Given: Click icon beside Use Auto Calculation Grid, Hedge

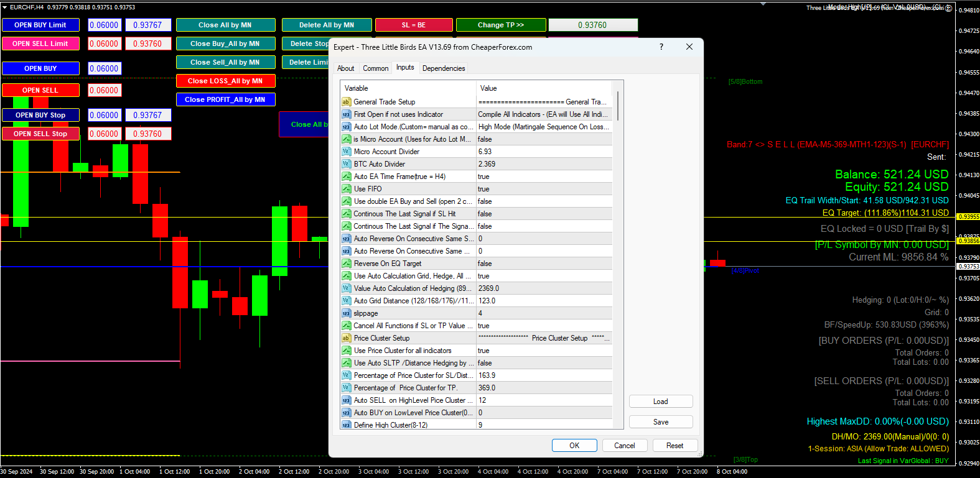Looking at the screenshot, I should pos(347,276).
